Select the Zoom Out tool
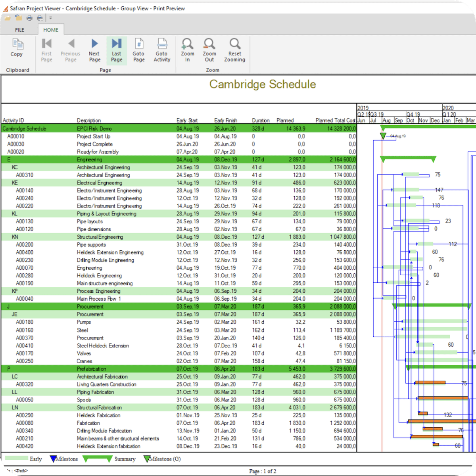This screenshot has width=476, height=476. coord(209,48)
